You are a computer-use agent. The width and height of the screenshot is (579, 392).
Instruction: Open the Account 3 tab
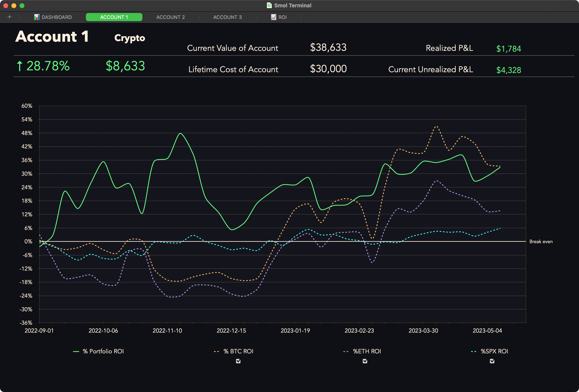(227, 17)
